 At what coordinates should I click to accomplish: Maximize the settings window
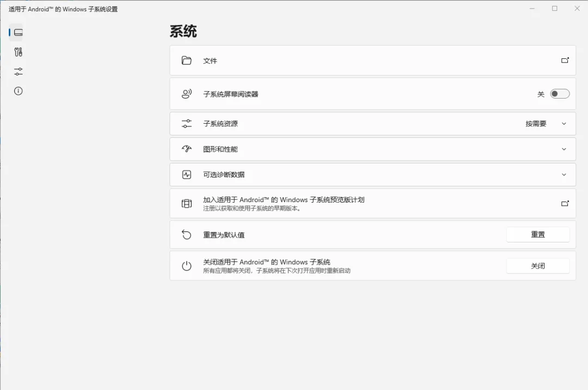pos(555,9)
